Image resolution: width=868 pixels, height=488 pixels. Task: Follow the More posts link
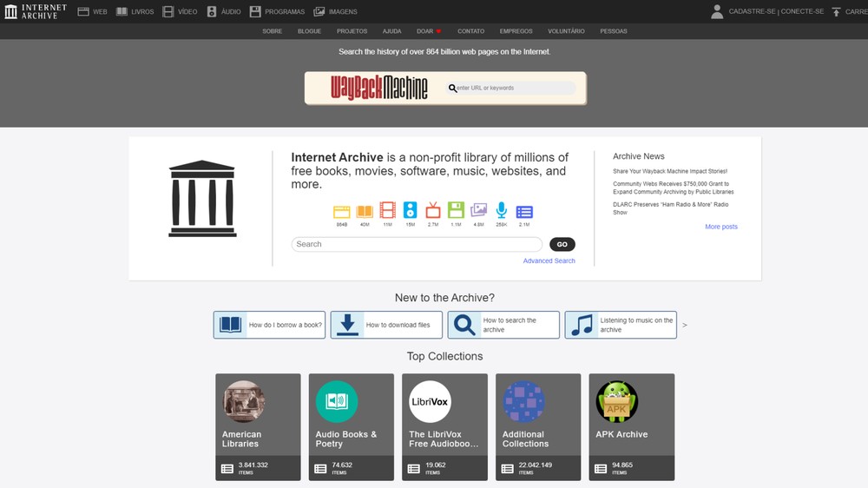[x=720, y=227]
